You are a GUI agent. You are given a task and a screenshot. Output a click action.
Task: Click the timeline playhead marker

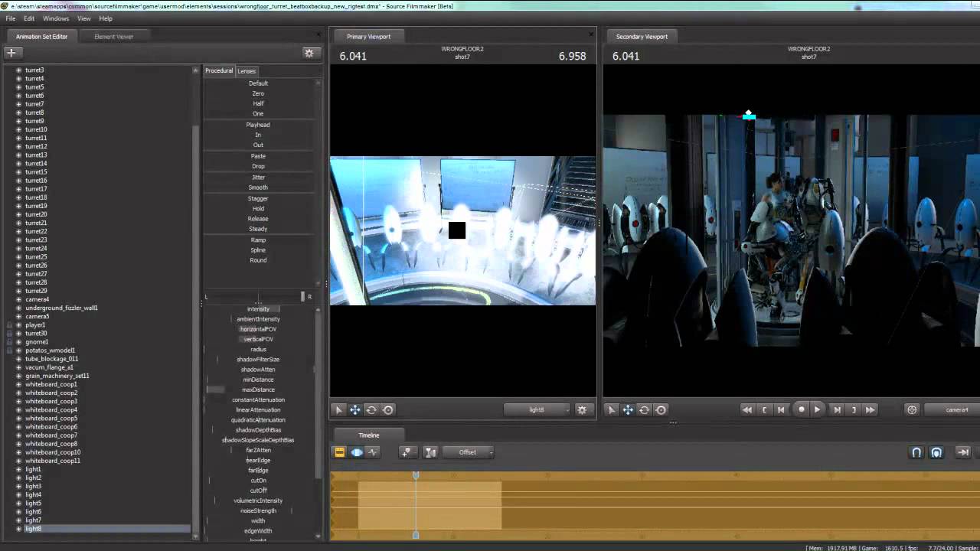point(416,475)
